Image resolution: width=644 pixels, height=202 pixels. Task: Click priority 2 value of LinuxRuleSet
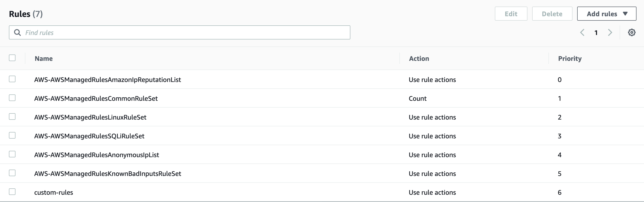tap(560, 117)
